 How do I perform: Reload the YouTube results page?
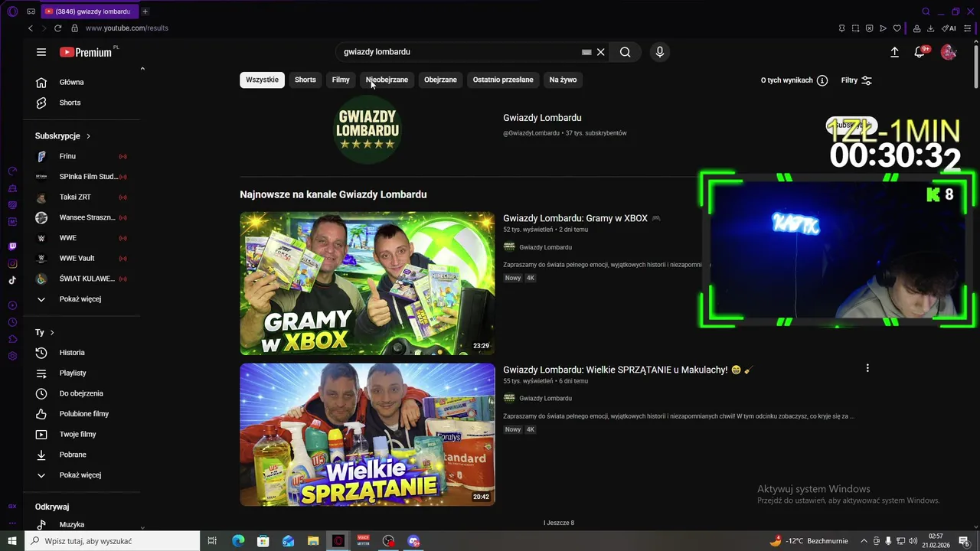(x=57, y=28)
